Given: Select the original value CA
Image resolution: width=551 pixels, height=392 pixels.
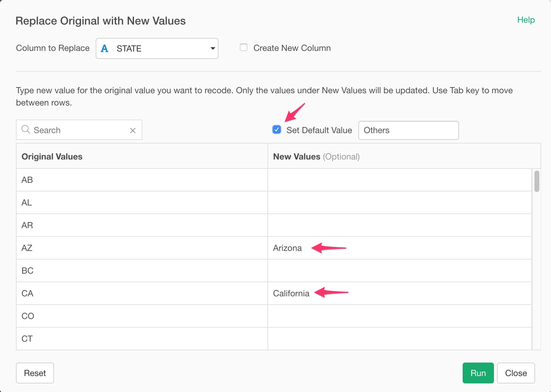Looking at the screenshot, I should (x=142, y=293).
